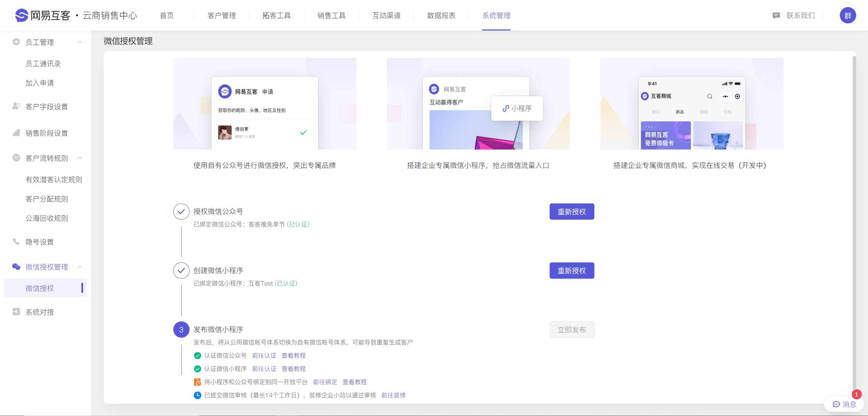This screenshot has height=416, width=868.
Task: Click the 前往绑定 link
Action: pyautogui.click(x=325, y=382)
